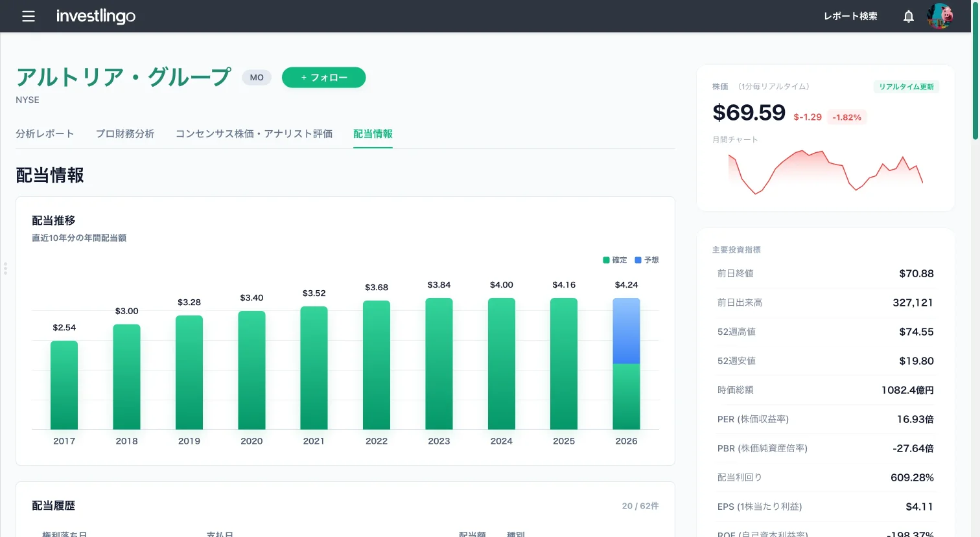The height and width of the screenshot is (537, 980).
Task: Open コンセンサス株価・アナリスト評価 tab
Action: pyautogui.click(x=254, y=134)
